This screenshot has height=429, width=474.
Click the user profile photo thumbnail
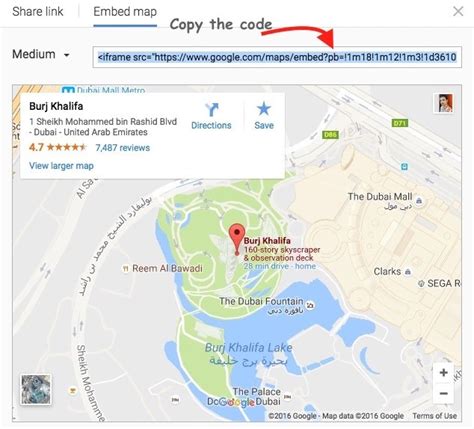[445, 103]
